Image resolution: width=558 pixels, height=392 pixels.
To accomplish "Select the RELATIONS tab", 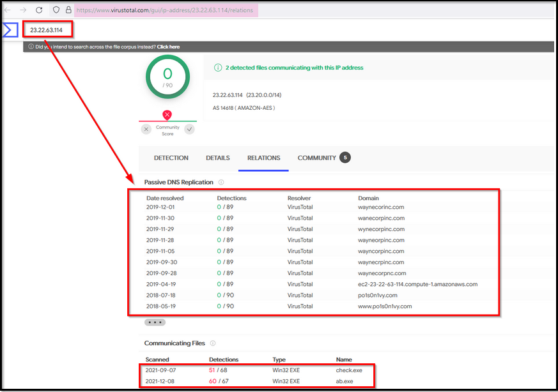I will coord(264,158).
